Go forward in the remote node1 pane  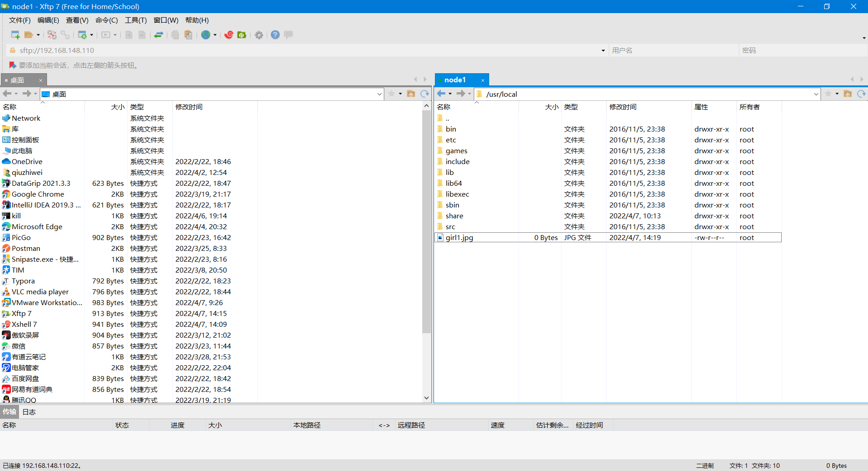461,94
